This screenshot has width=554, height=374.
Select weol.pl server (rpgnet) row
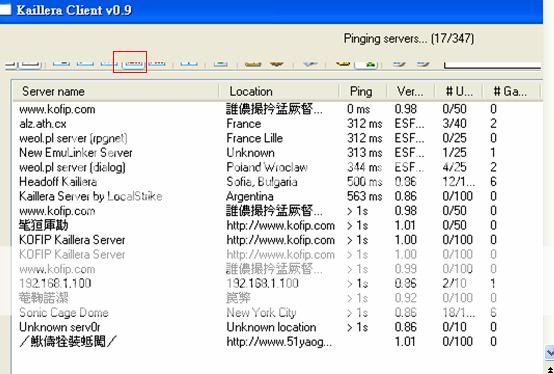[73, 138]
